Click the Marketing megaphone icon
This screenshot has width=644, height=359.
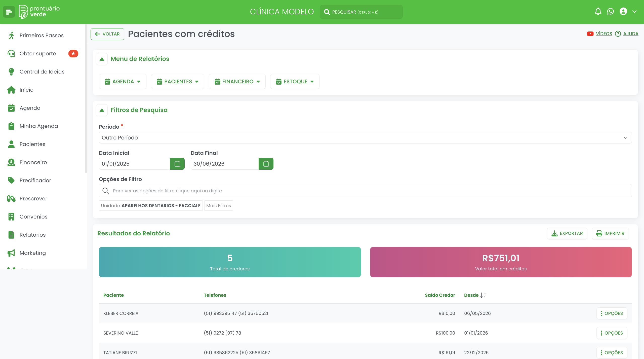11,253
